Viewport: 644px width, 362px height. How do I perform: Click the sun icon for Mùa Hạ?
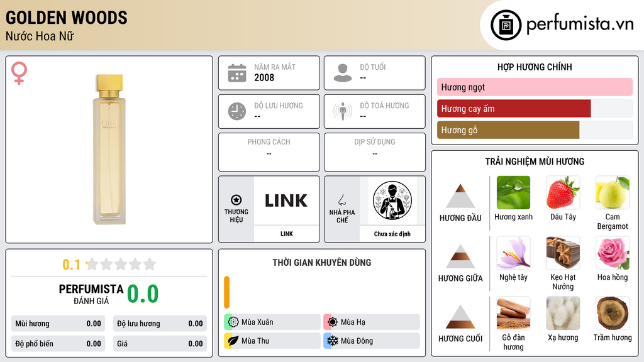coord(333,322)
